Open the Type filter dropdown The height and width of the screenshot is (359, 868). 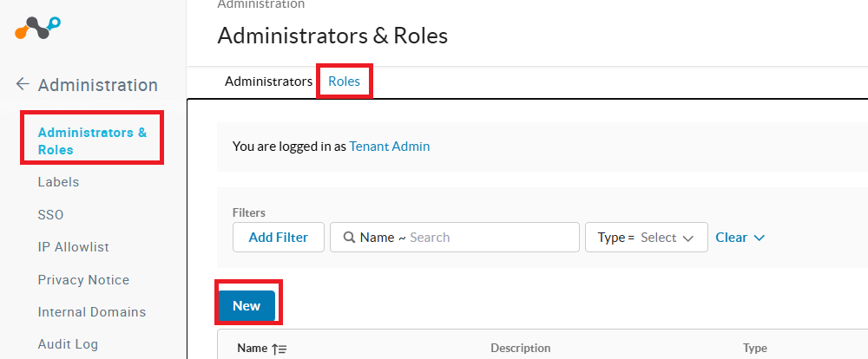647,238
